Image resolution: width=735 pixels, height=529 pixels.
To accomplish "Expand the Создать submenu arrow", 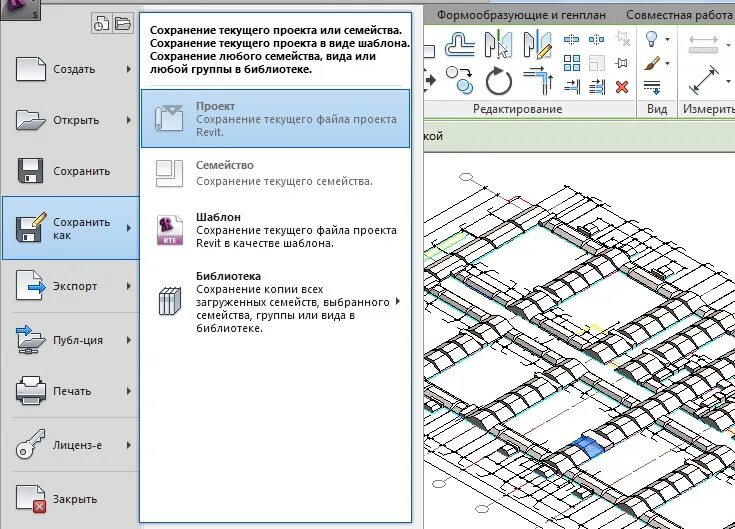I will pos(128,69).
